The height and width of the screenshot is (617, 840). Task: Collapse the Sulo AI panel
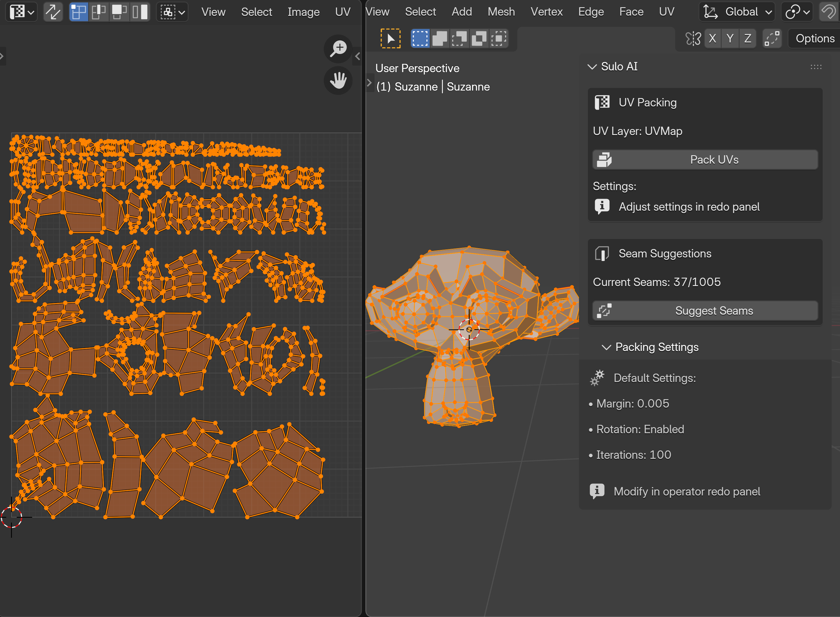pos(592,67)
